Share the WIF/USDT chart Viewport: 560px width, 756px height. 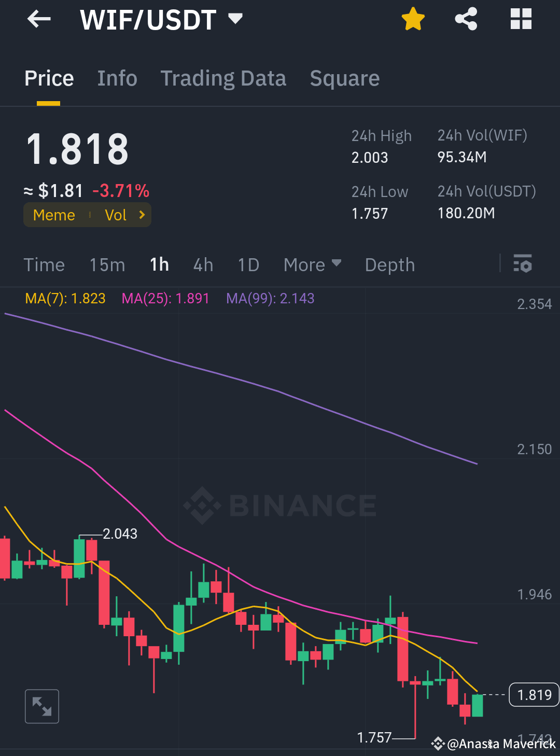pos(466,18)
